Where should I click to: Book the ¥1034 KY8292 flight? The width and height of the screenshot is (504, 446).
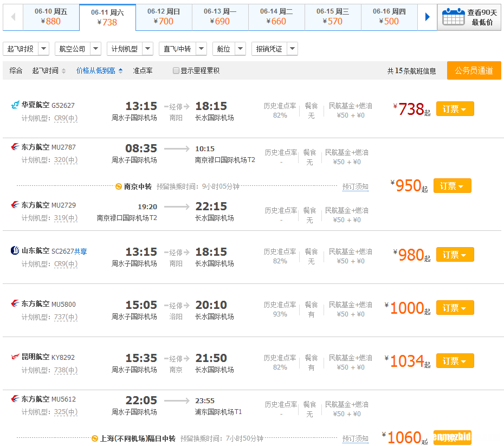(455, 361)
